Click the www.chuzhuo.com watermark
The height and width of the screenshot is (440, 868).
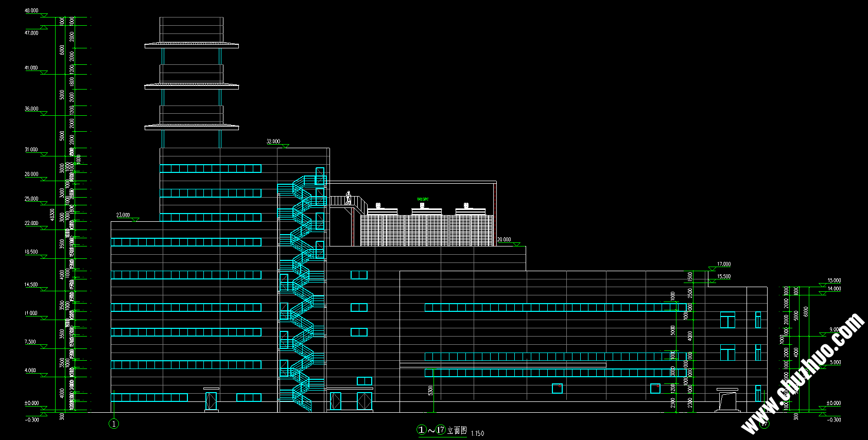803,373
